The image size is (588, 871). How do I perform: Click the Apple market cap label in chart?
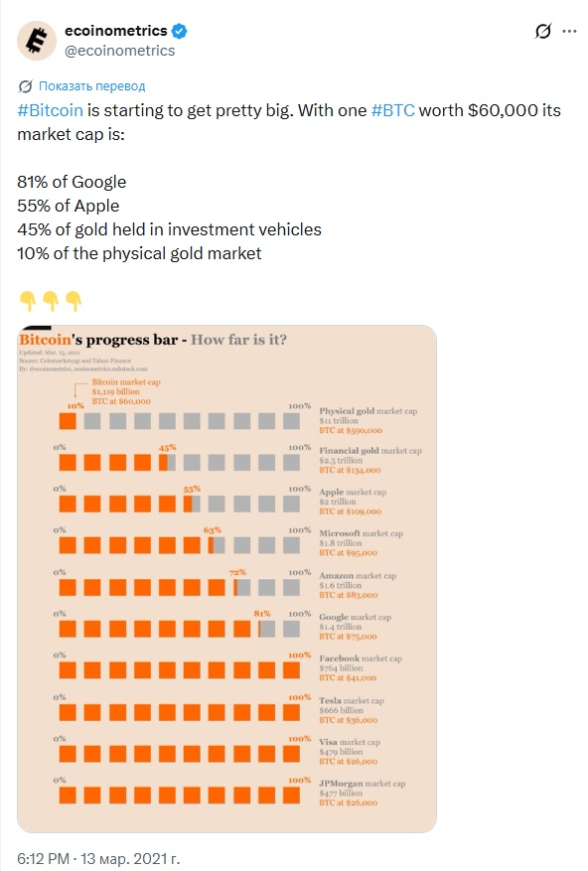point(353,493)
